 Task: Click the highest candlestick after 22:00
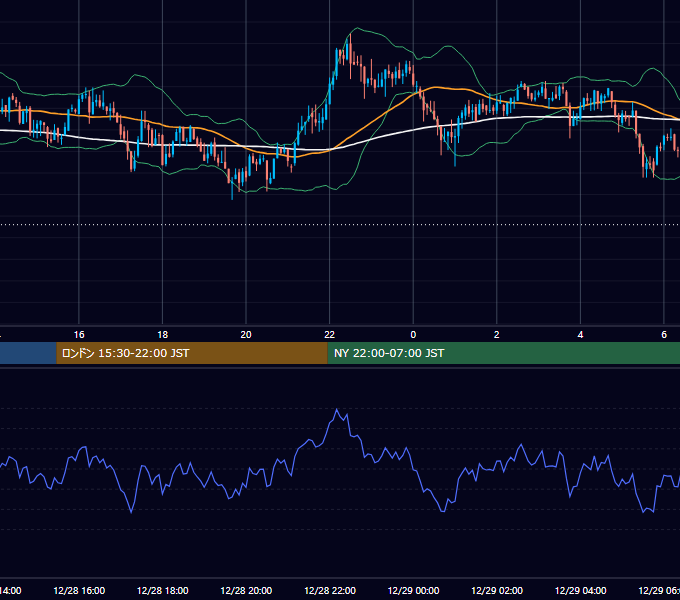tap(350, 56)
